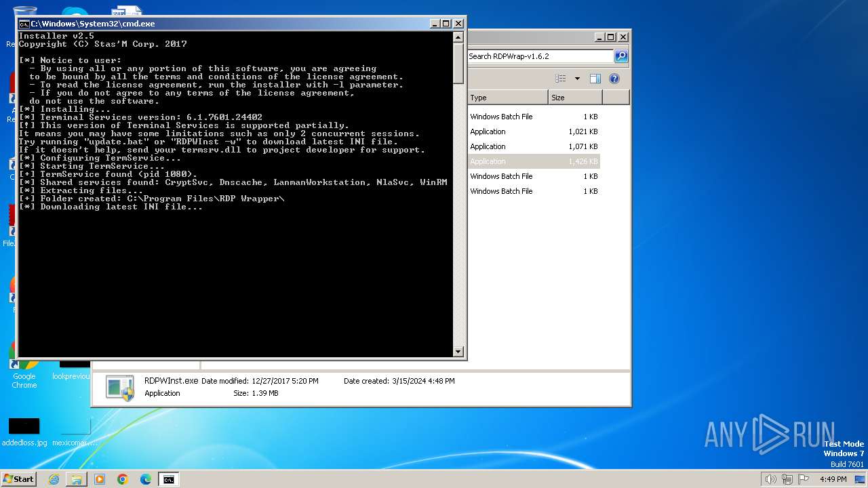The height and width of the screenshot is (488, 868).
Task: Select the 1,071 KB Application row
Action: coord(534,146)
